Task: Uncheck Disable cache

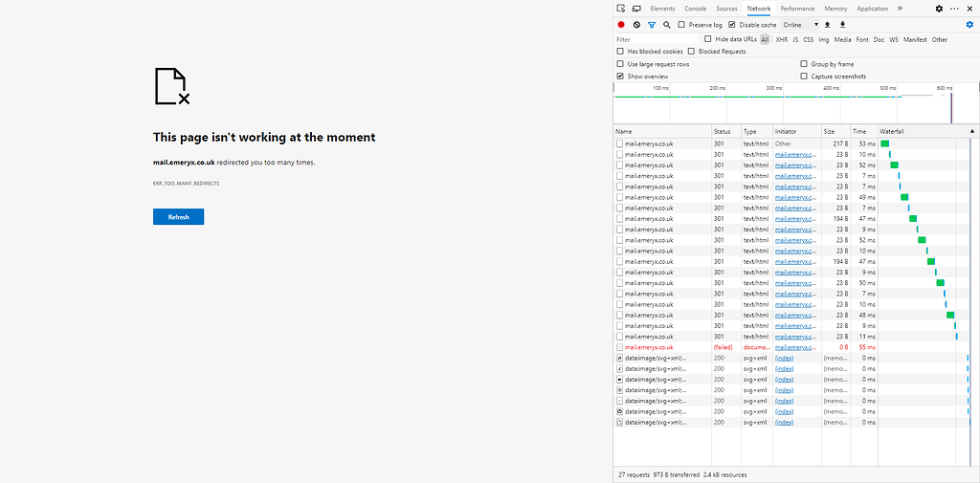Action: pos(732,25)
